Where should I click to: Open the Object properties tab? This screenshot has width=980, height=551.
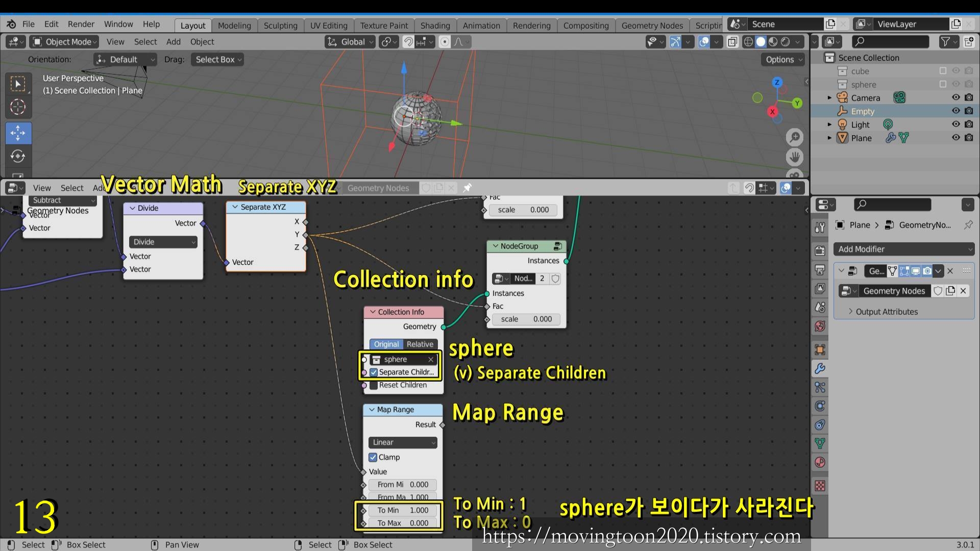click(x=820, y=349)
